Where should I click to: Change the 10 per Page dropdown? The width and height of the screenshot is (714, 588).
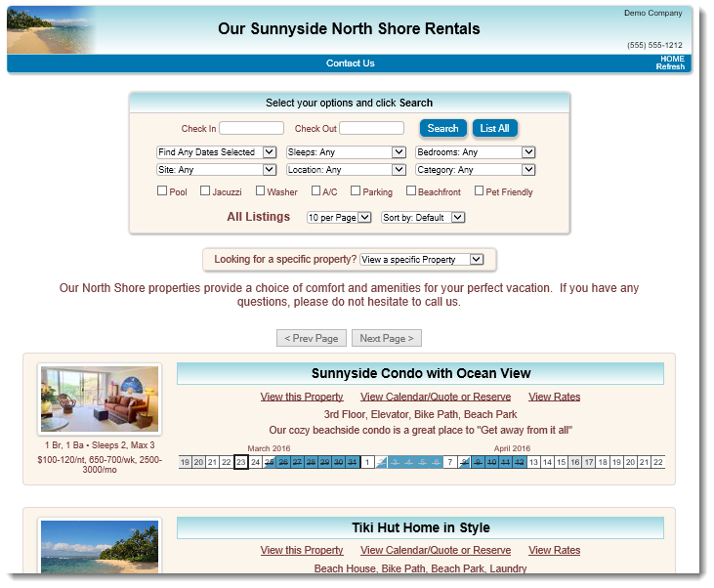339,218
